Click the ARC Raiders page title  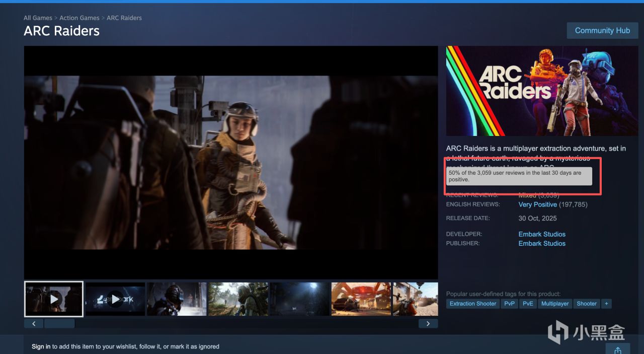(61, 31)
